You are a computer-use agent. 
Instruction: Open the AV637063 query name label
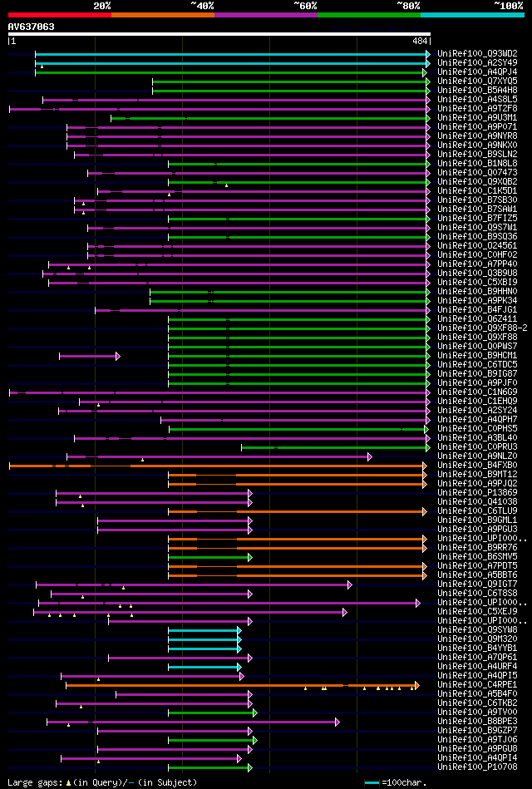click(x=32, y=27)
